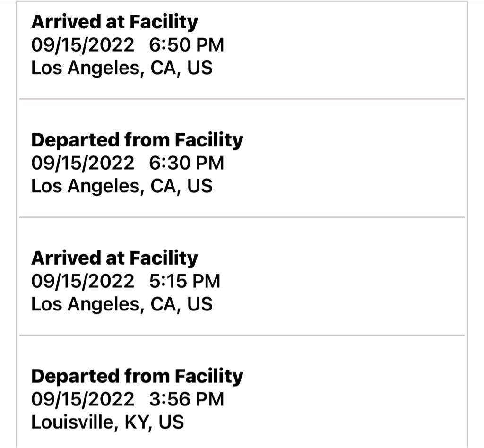Click the top border above the first entry

tap(242, 1)
